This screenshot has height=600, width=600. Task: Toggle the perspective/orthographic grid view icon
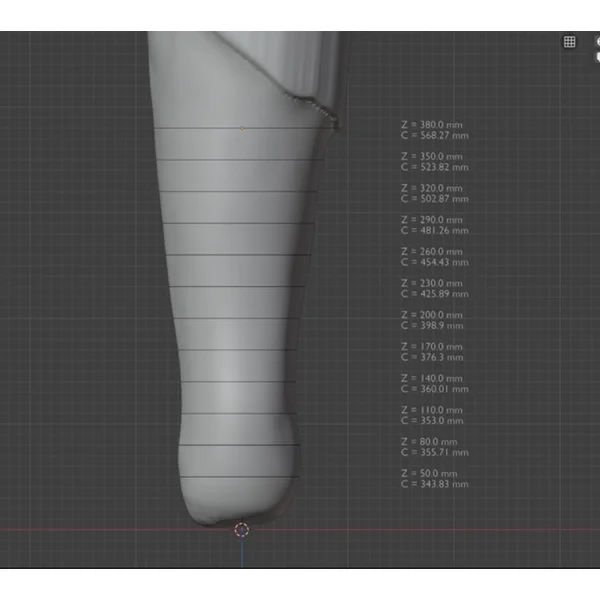569,42
